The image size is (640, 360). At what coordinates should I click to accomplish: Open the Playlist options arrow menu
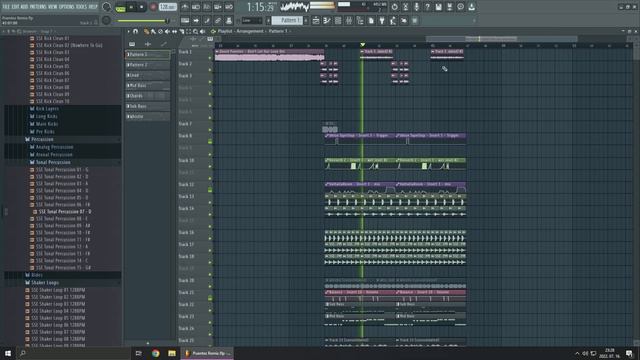(x=128, y=31)
